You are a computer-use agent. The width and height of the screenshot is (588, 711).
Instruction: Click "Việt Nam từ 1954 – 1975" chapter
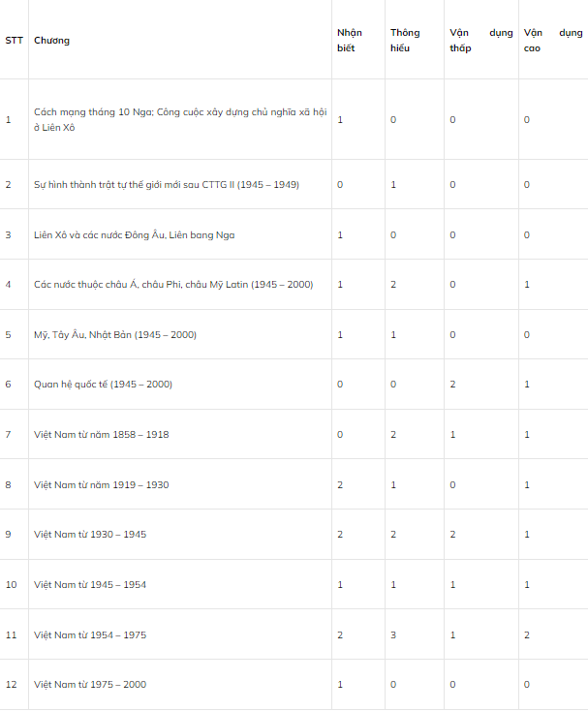click(90, 635)
